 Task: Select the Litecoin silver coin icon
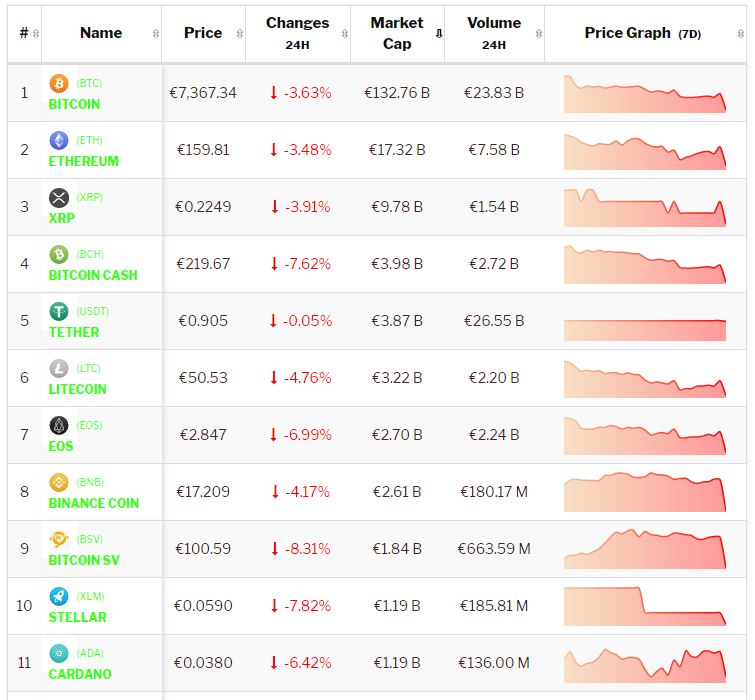pos(59,368)
